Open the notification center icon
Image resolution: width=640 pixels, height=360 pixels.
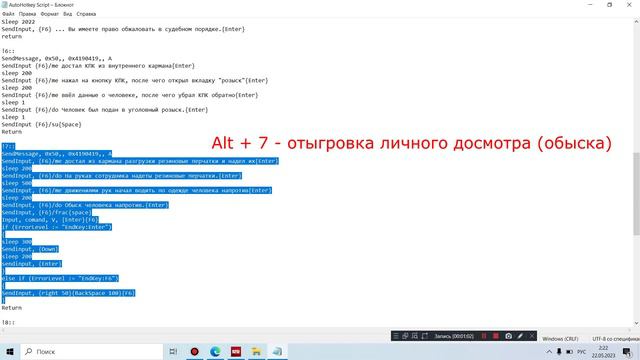627,351
